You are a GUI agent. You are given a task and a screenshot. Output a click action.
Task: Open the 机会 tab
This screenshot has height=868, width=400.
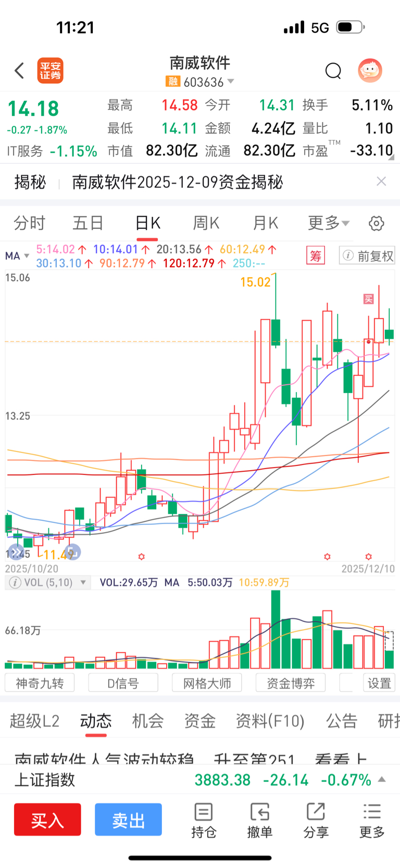(x=148, y=721)
